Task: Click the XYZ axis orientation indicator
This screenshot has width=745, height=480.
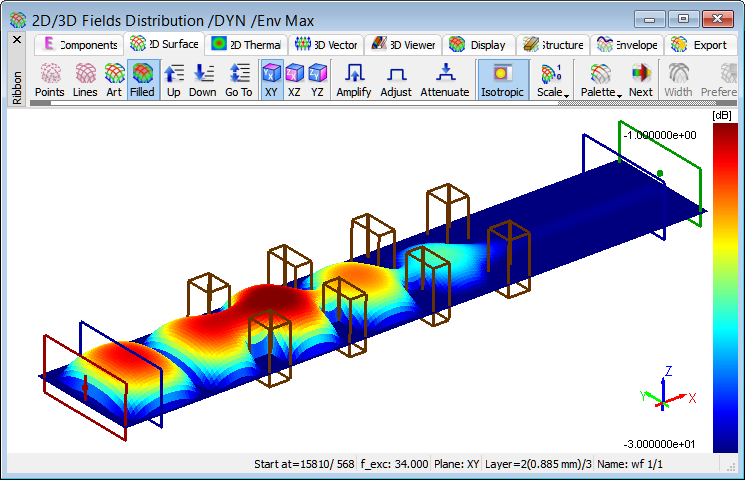Action: 667,390
